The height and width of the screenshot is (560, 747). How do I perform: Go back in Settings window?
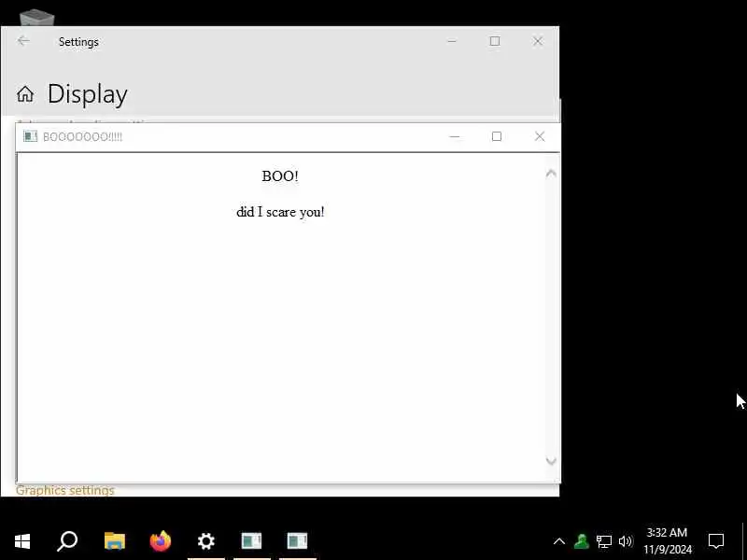pos(23,41)
